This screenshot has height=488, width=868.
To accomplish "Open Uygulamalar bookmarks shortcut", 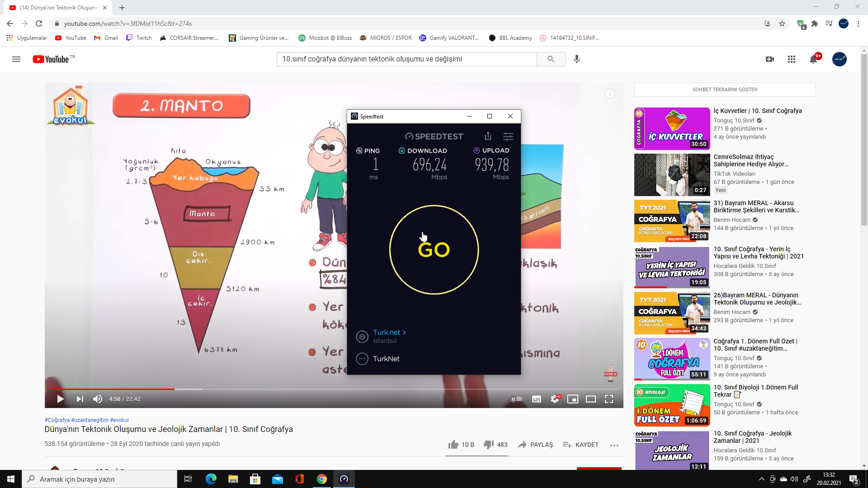I will [27, 38].
